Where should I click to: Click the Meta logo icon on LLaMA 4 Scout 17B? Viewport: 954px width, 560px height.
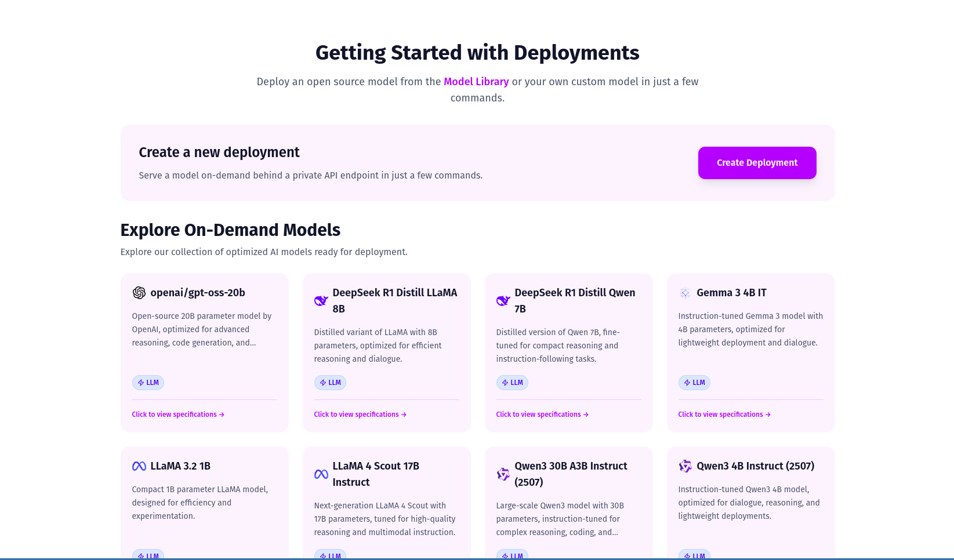coord(321,474)
